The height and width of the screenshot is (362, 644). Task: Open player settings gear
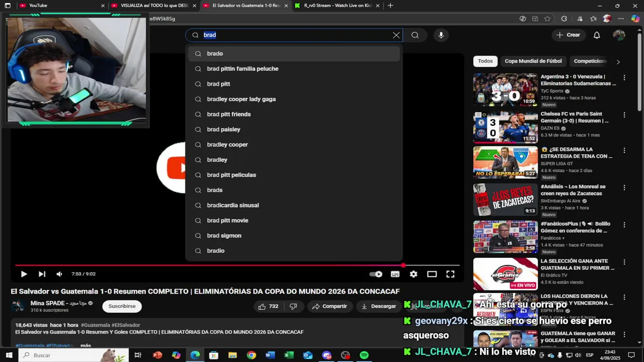[x=414, y=274]
